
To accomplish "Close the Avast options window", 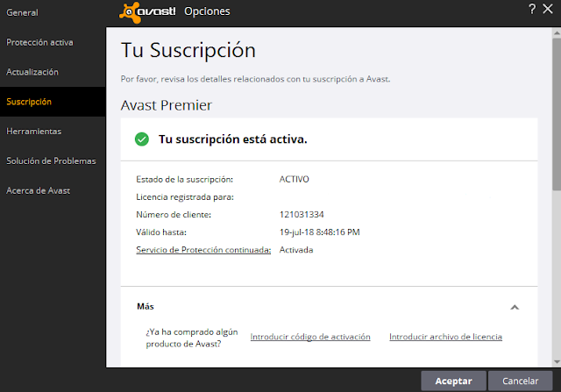I will point(548,9).
